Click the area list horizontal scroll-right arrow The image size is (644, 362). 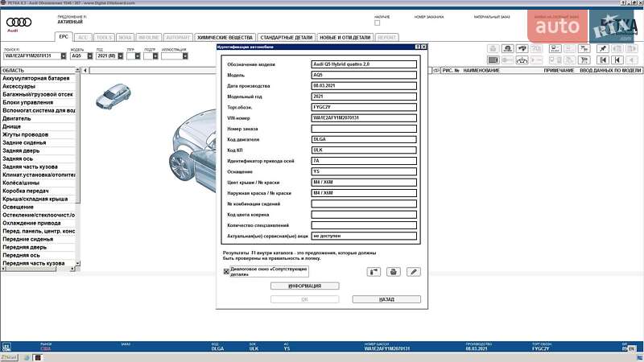pos(72,269)
